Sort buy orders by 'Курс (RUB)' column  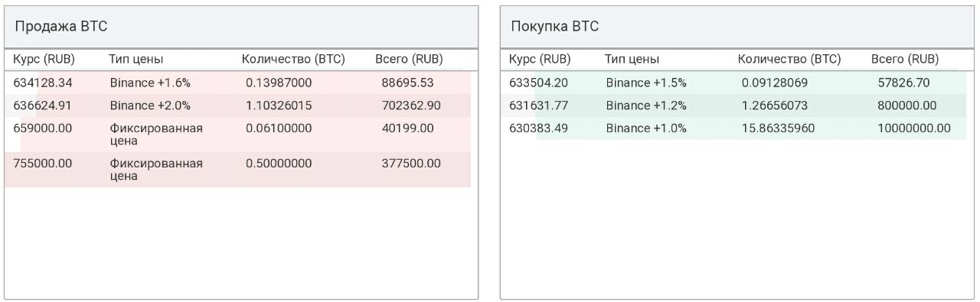(x=540, y=59)
